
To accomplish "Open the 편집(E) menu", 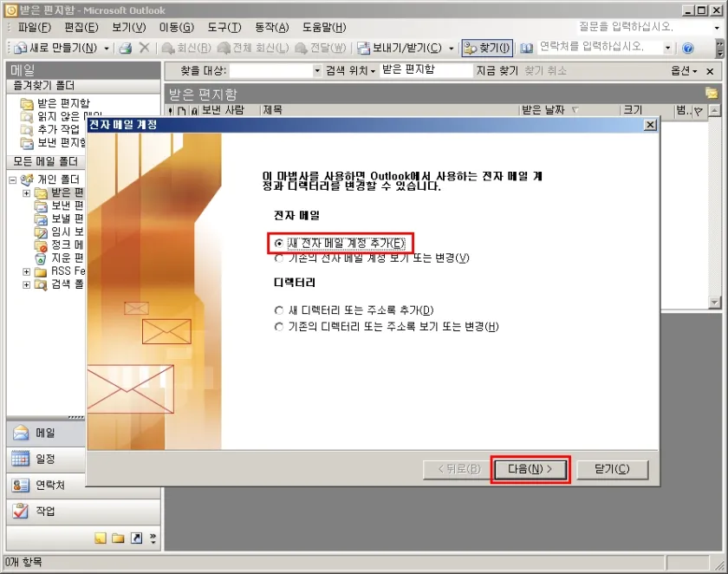I will [81, 28].
